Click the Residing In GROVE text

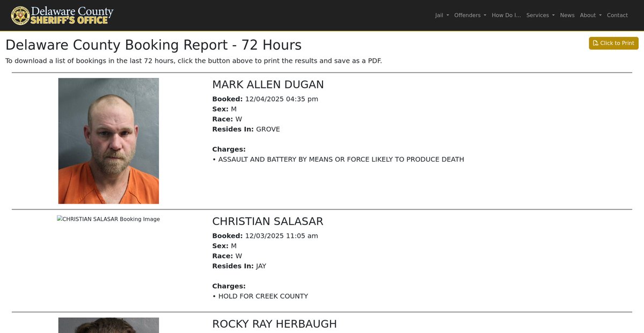(268, 129)
